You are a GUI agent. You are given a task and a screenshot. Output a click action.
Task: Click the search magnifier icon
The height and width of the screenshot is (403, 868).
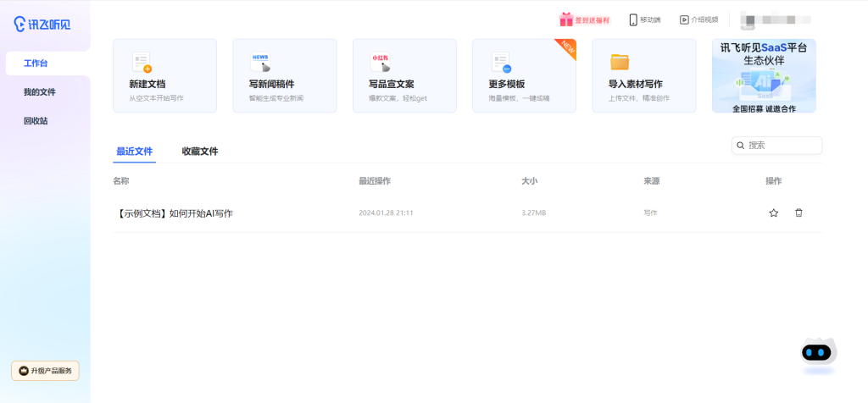pyautogui.click(x=741, y=146)
